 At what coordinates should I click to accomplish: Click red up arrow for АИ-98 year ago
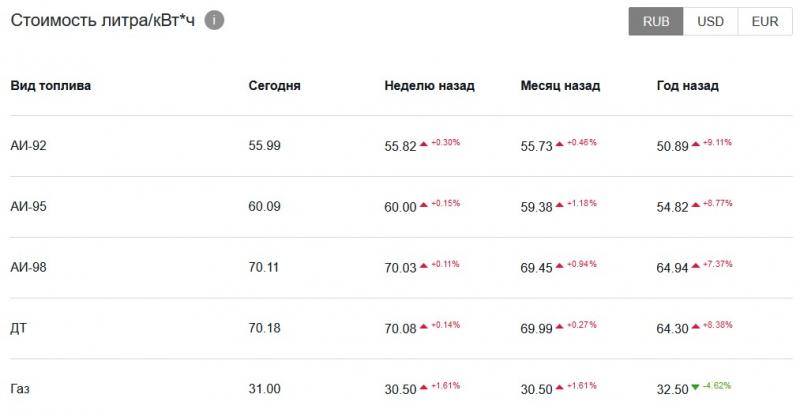pos(696,266)
